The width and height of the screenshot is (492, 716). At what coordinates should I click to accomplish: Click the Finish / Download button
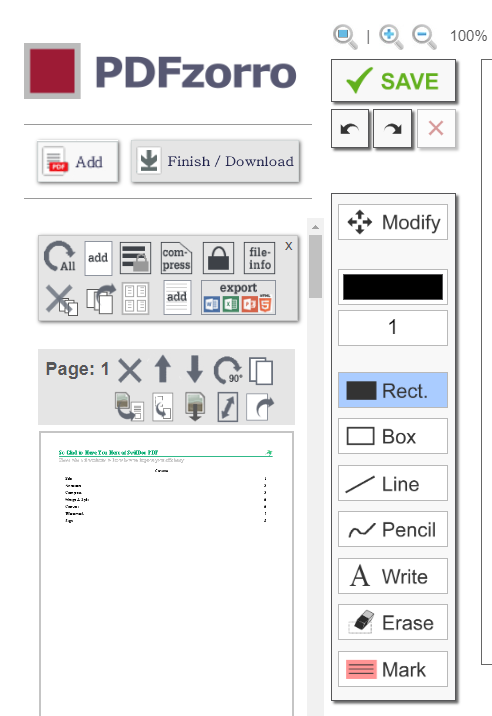pos(216,162)
